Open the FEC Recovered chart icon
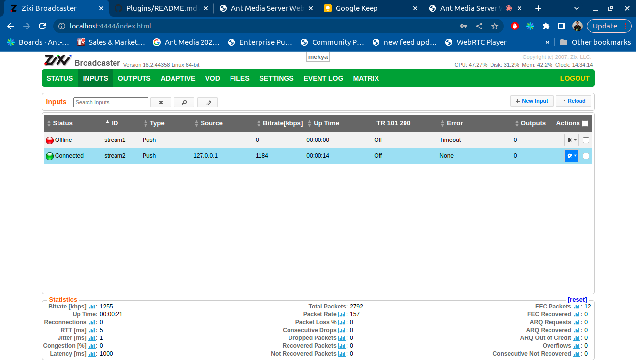Screen dimensions: 636x364 [x=577, y=314]
